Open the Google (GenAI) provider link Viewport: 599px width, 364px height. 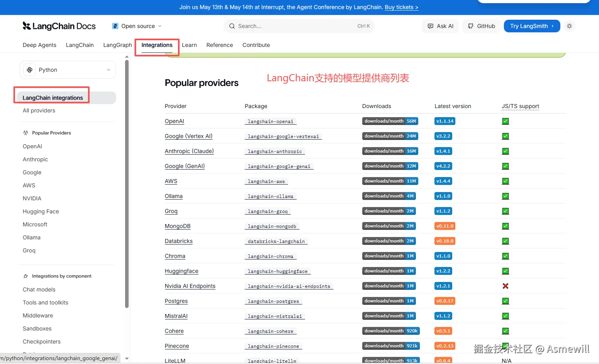pos(185,166)
